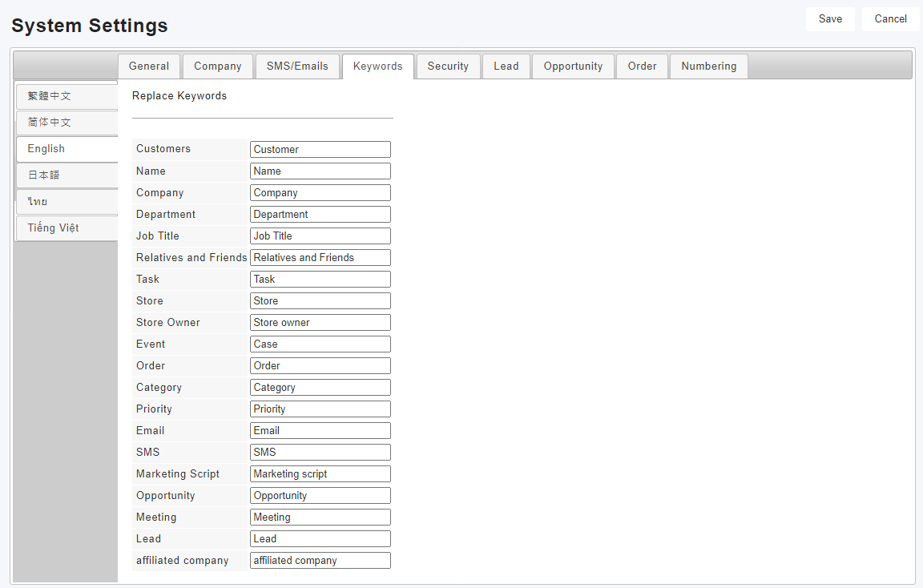The height and width of the screenshot is (588, 923).
Task: Select the 日本語 language tab
Action: pyautogui.click(x=67, y=175)
